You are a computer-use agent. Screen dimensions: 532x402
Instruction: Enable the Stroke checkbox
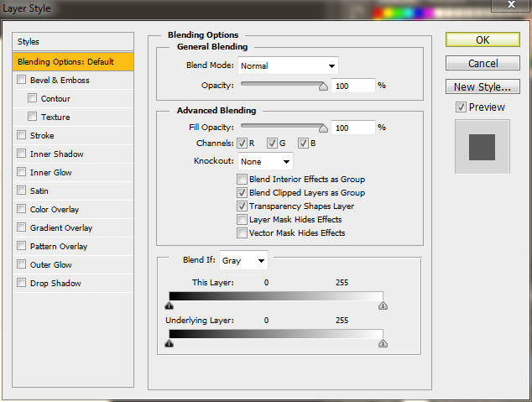(x=21, y=135)
